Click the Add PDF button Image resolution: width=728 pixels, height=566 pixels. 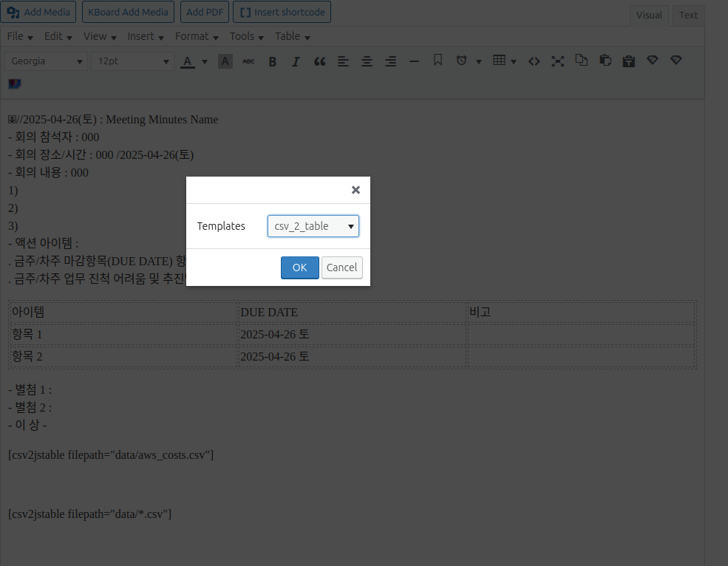205,12
